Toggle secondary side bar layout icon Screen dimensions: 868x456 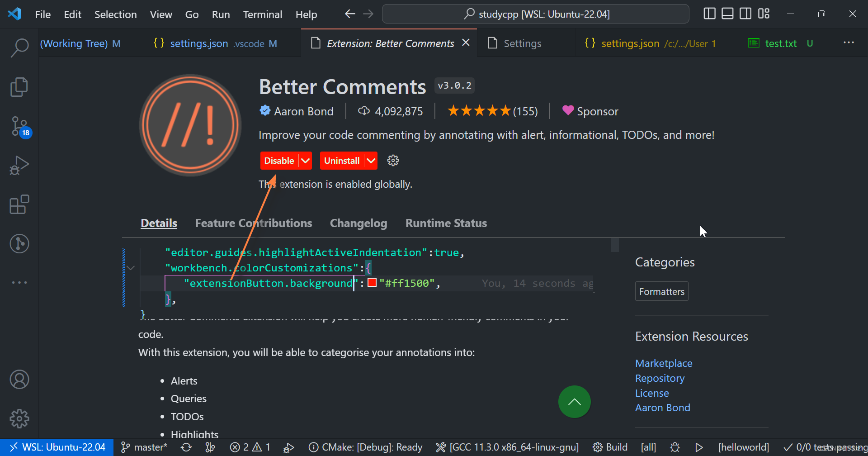[x=745, y=14]
